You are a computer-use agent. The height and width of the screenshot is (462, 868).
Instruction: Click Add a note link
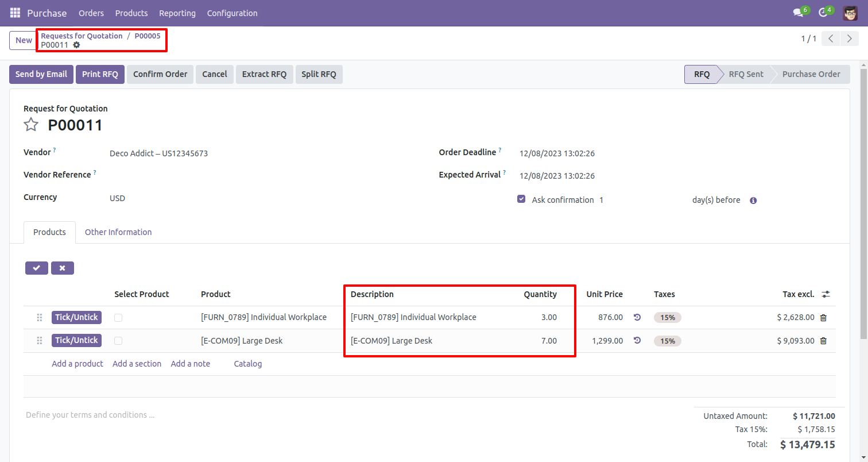pos(190,364)
